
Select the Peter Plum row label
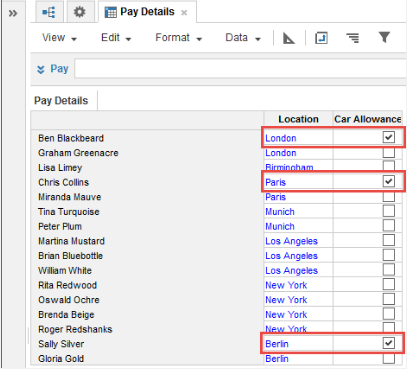[60, 226]
